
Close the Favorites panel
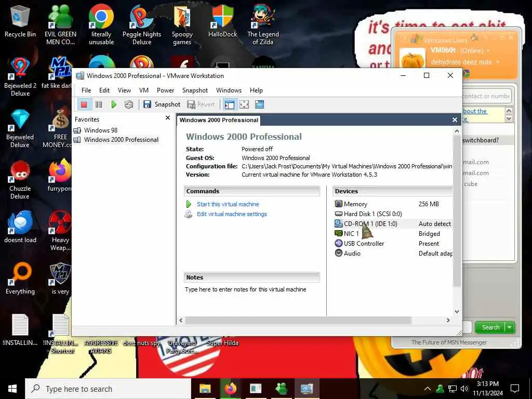point(168,118)
